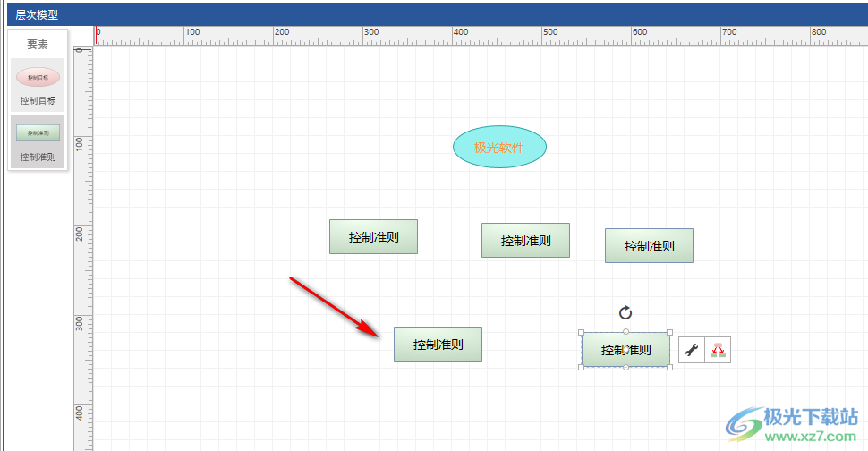Click the top-left resize handle of selected node

click(582, 333)
